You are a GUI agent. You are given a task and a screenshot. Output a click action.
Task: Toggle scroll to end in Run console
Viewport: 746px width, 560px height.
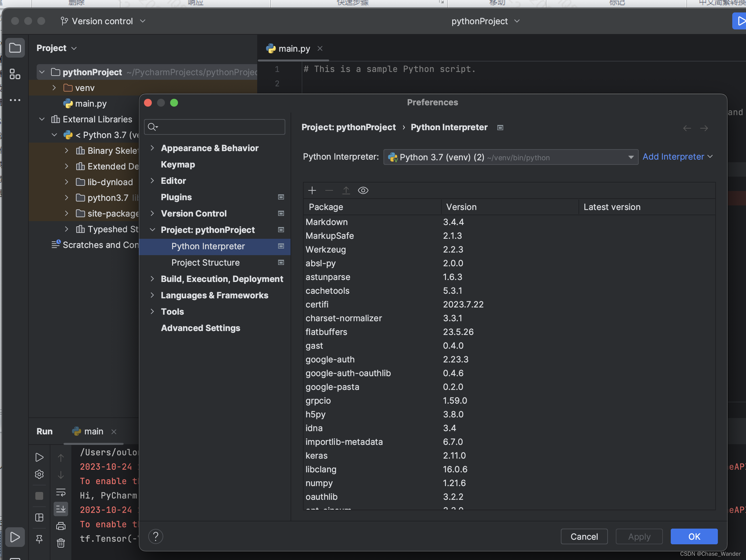coord(61,509)
